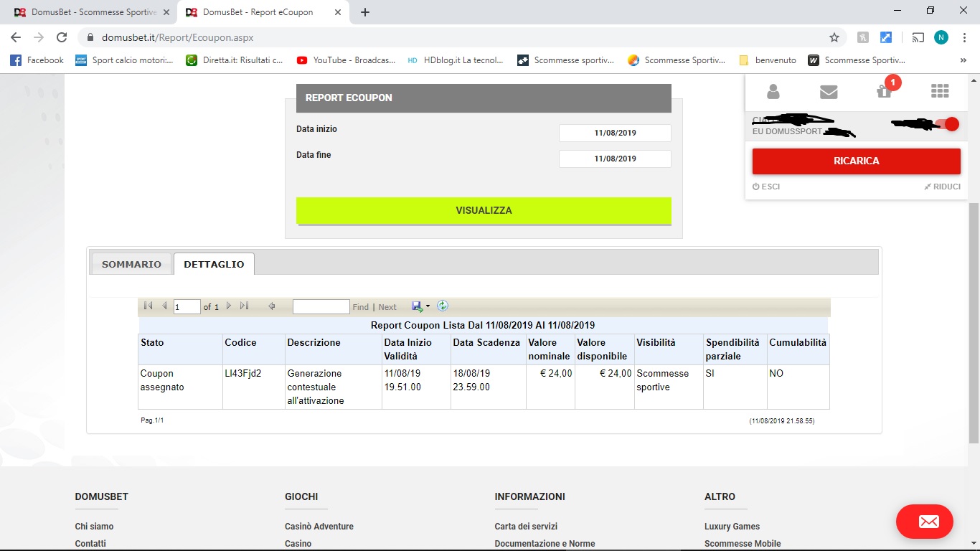Viewport: 980px width, 551px height.
Task: Log out with the ESCI link
Action: point(766,187)
